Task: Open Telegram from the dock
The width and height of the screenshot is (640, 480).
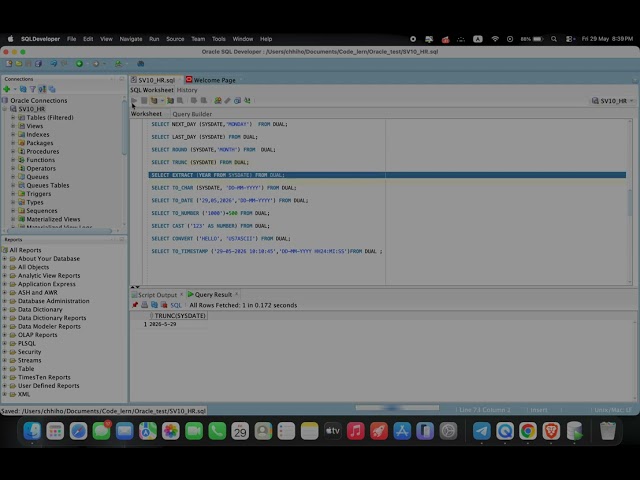Action: pyautogui.click(x=482, y=431)
